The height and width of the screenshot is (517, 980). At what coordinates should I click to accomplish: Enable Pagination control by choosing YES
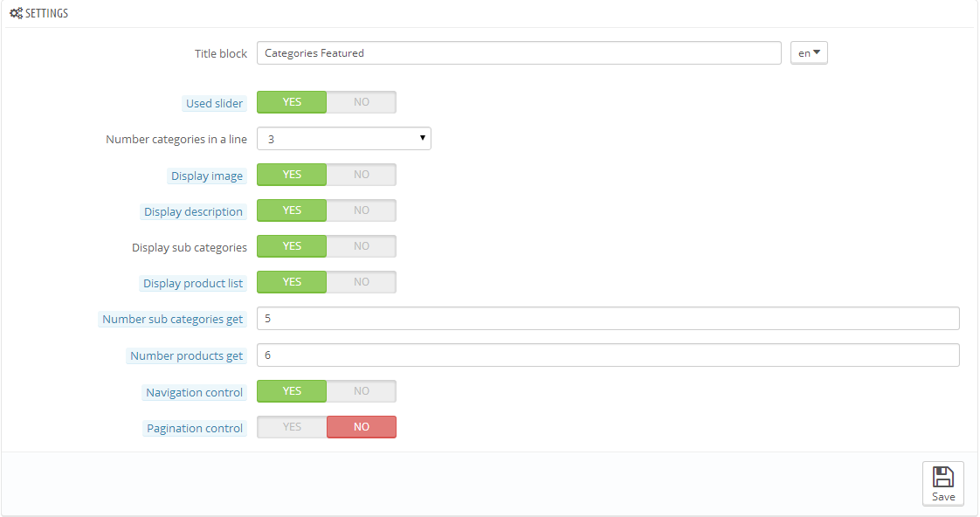292,427
